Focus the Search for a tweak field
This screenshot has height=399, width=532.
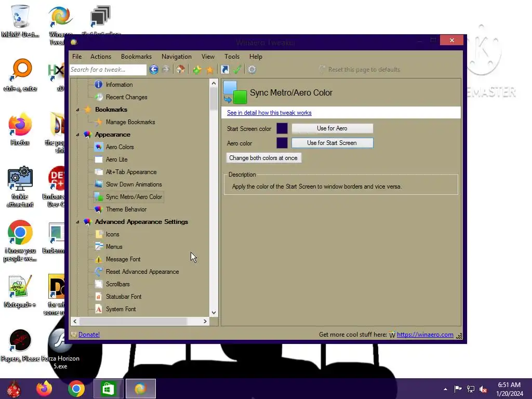point(108,70)
